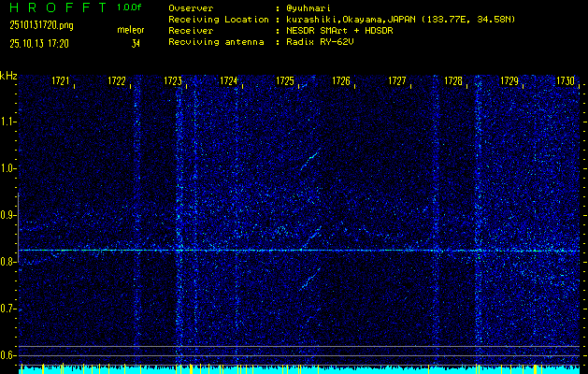Click the diagonal meteor echo near 1.0 kHz
The height and width of the screenshot is (374, 588).
pos(310,160)
